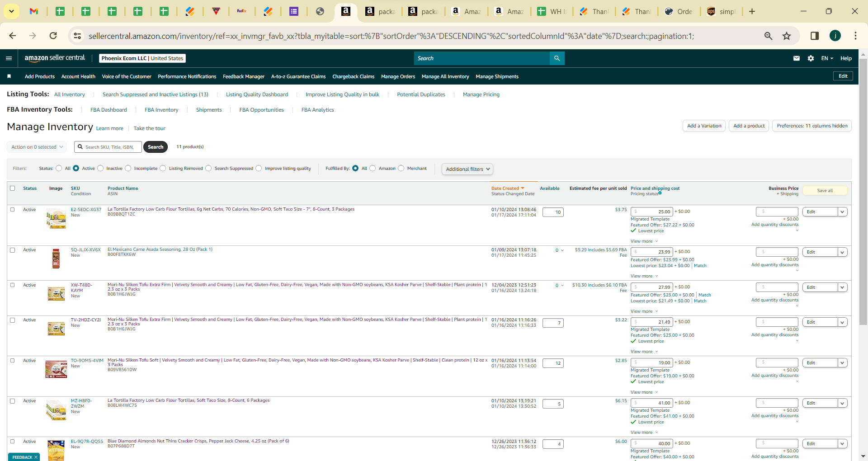The image size is (868, 461).
Task: Open Feedback Manager from the favorites bar
Action: 244,76
